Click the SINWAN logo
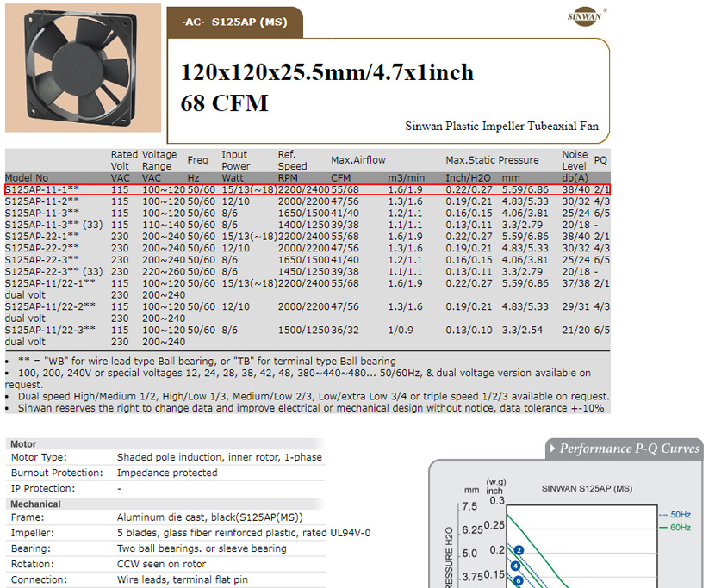Viewport: 715px width, 588px height. click(x=587, y=16)
